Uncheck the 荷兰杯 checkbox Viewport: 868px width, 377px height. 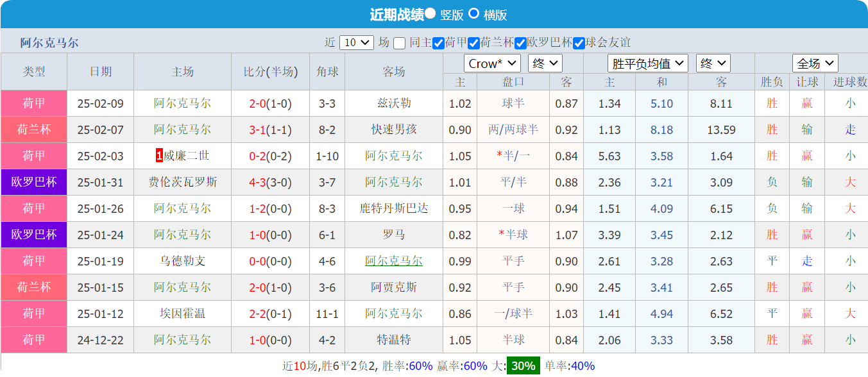pyautogui.click(x=473, y=43)
